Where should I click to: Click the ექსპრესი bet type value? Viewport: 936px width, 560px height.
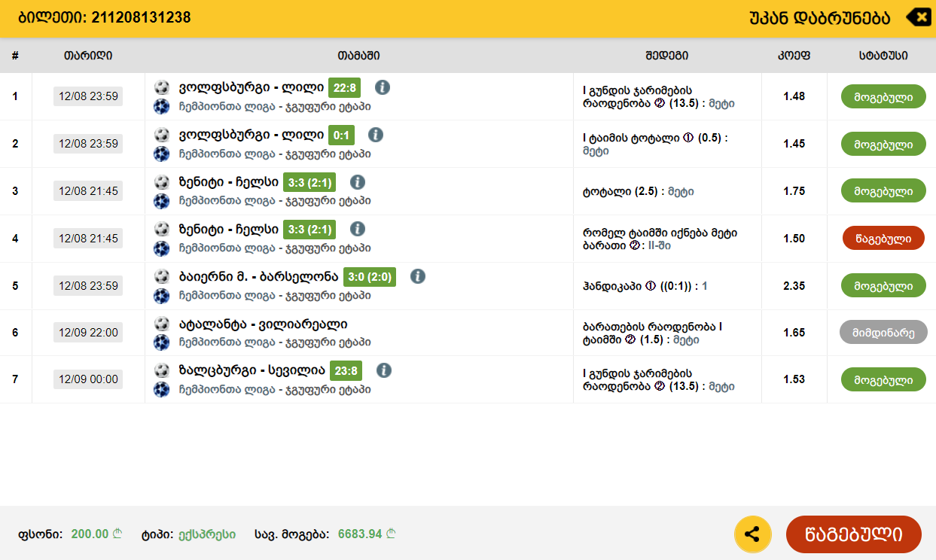207,534
